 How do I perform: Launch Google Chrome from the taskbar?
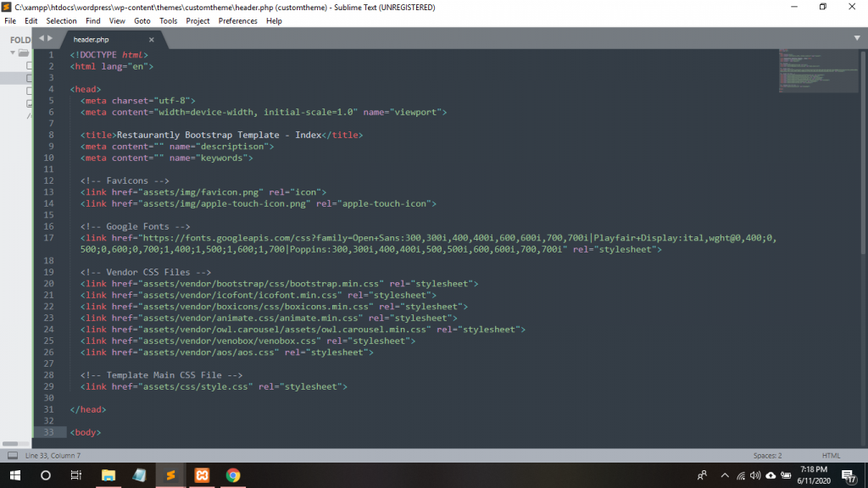(233, 475)
